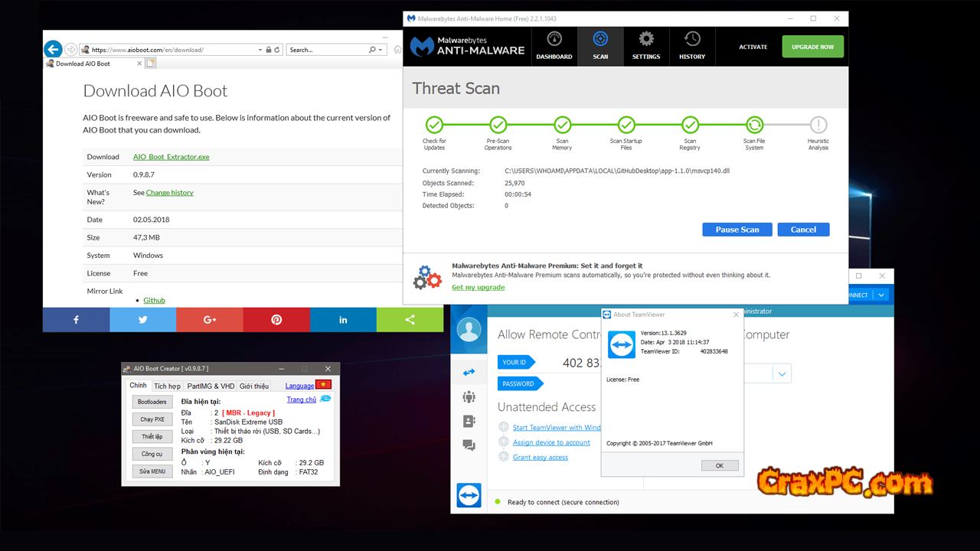Screen dimensions: 980x551
Task: Click the Vietnam flag language icon
Action: click(323, 384)
